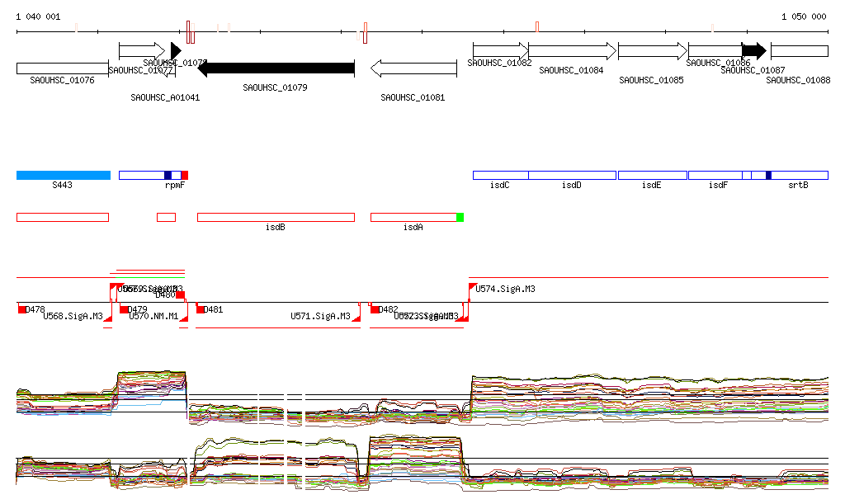Click the isdB red outlined box
This screenshot has width=845, height=504.
tap(276, 218)
